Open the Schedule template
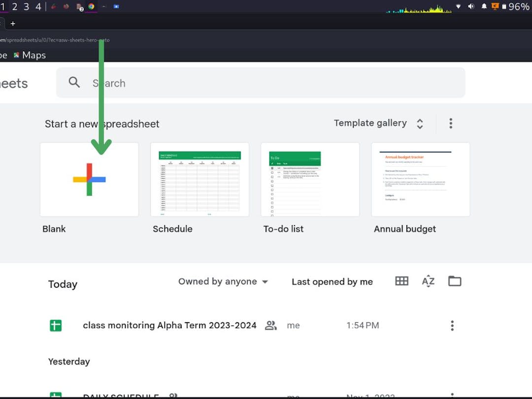 coord(199,179)
